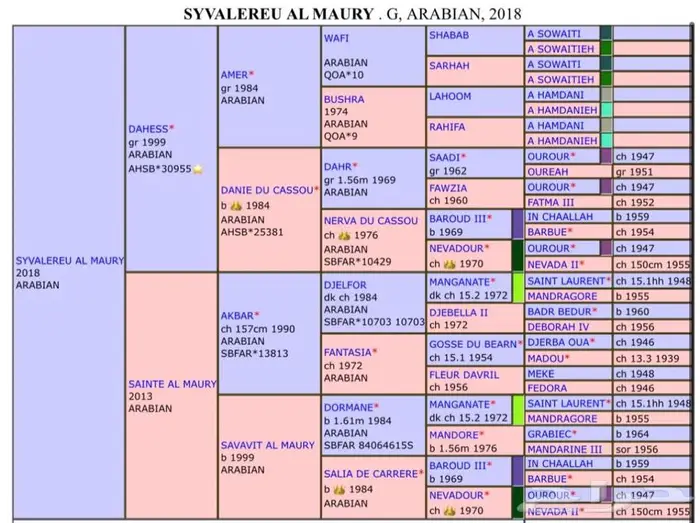Open the DJELFOR pedigree link
The width and height of the screenshot is (700, 523).
click(345, 284)
